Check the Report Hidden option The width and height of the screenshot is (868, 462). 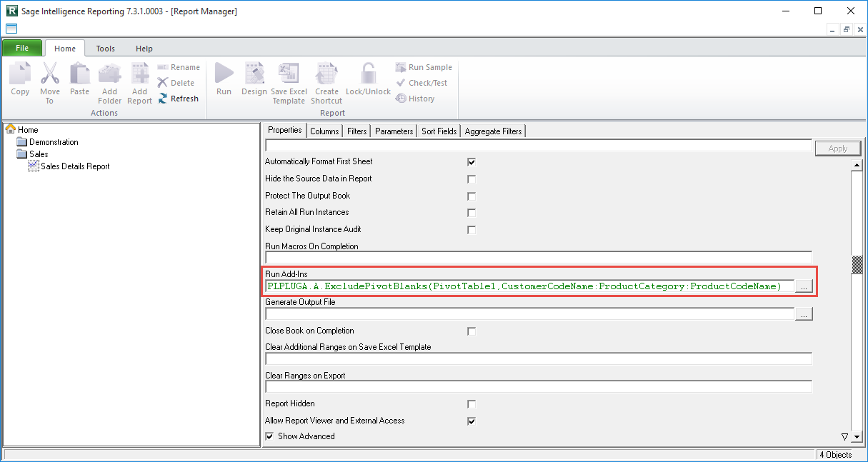(x=472, y=404)
